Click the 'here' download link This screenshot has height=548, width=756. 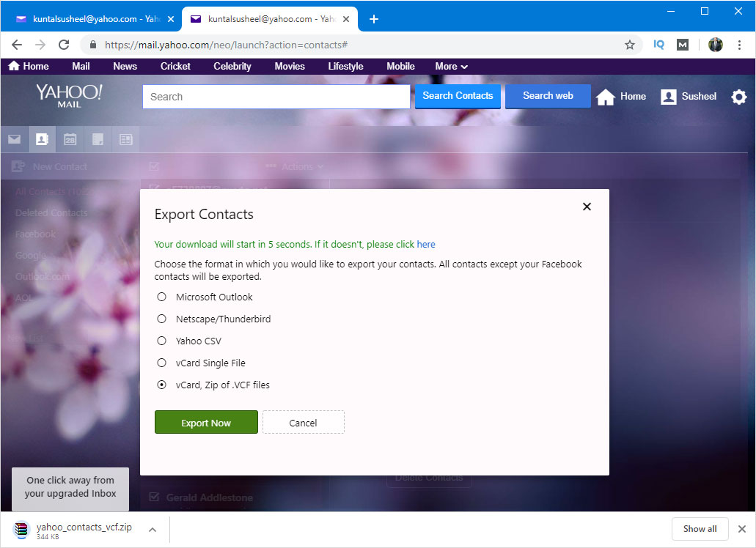(426, 244)
